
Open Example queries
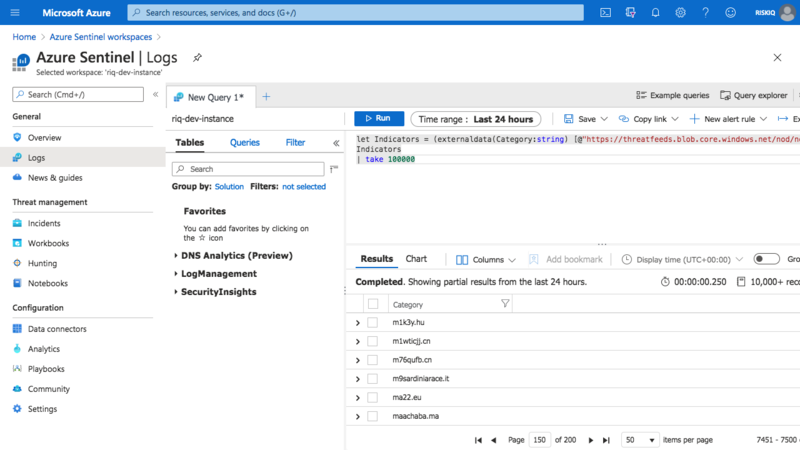click(672, 95)
